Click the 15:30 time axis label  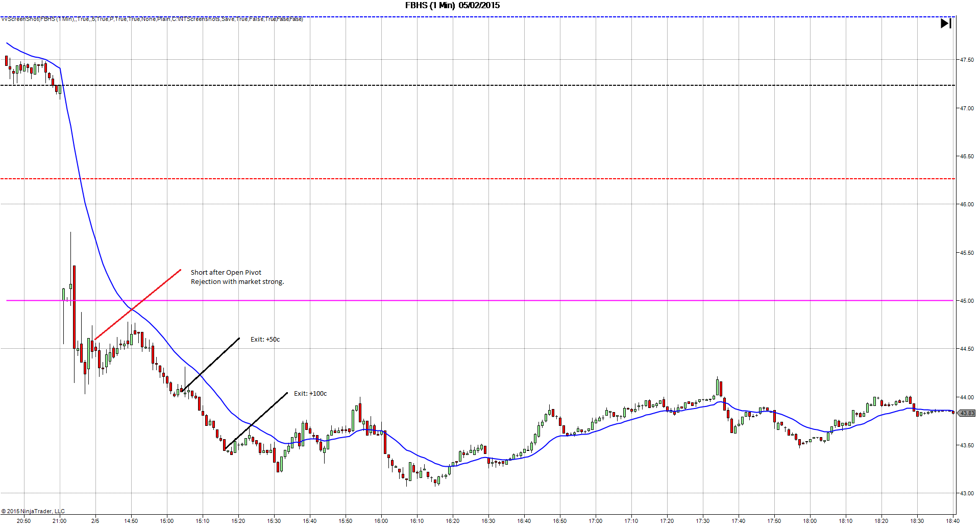(x=274, y=521)
